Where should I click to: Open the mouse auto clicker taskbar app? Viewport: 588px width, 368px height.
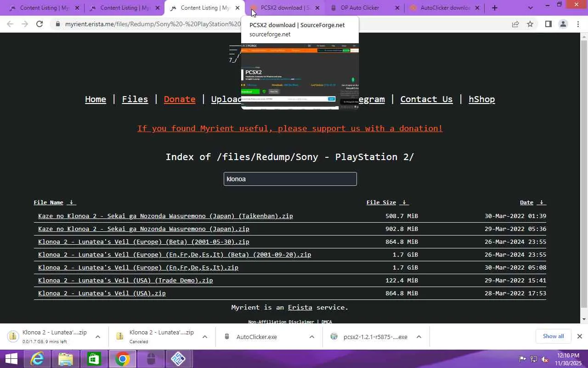151,359
